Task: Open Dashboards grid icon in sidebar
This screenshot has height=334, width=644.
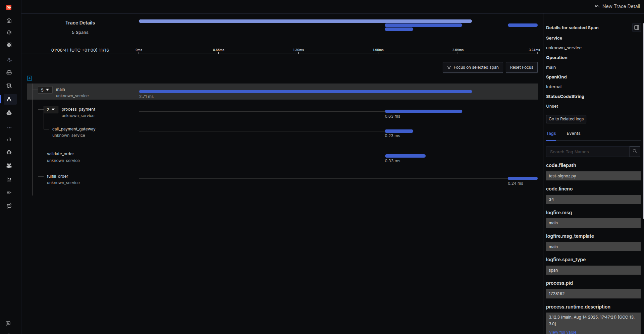Action: pos(9,45)
